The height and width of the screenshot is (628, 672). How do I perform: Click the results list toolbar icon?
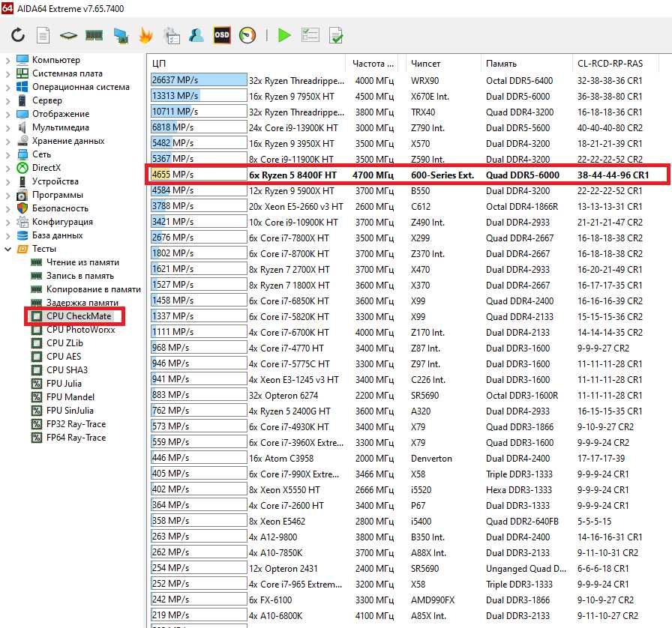pyautogui.click(x=310, y=35)
